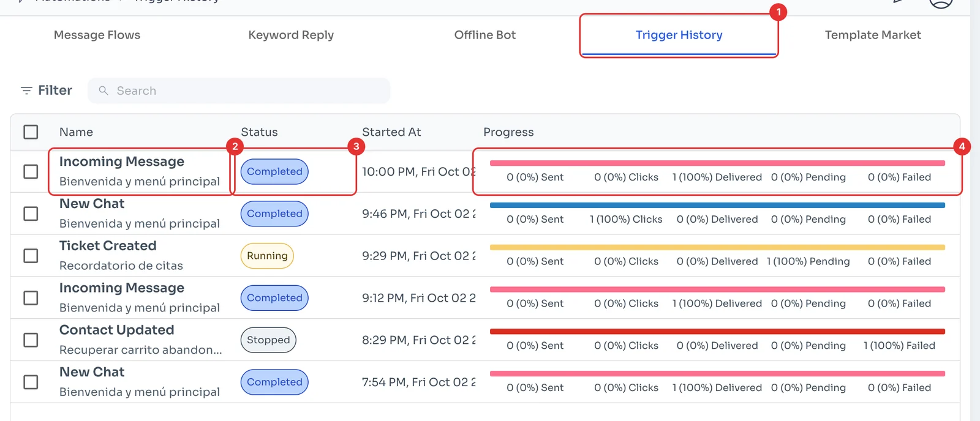The width and height of the screenshot is (980, 421).
Task: Open the 10:00 PM Incoming Message trigger name
Action: point(122,162)
